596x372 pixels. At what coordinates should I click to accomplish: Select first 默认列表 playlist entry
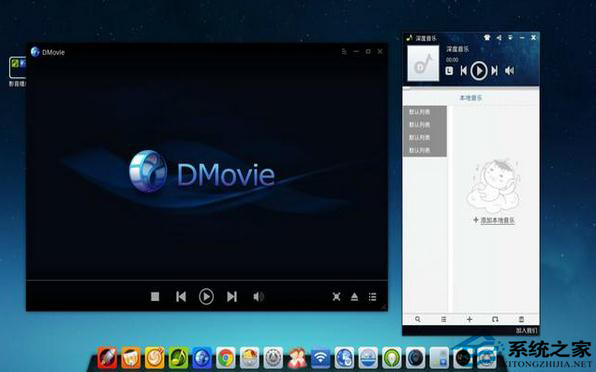coord(420,112)
